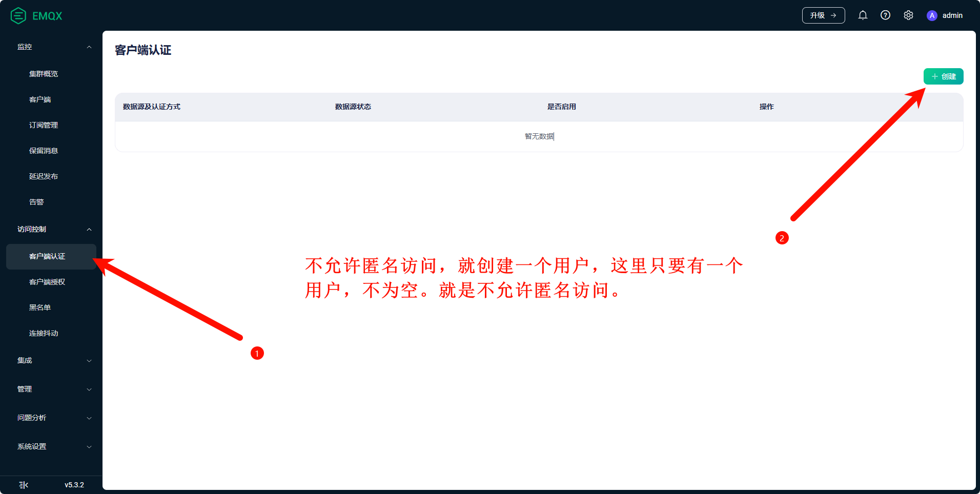Click the 创建 create button

943,76
